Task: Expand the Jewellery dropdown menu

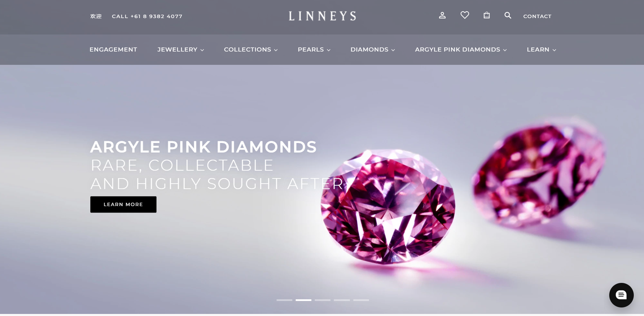Action: (x=181, y=49)
